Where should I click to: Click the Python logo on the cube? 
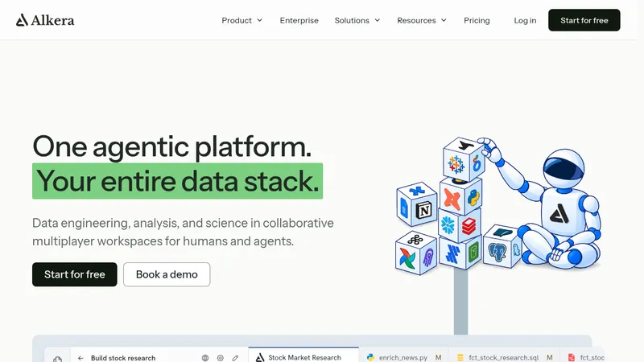click(x=473, y=198)
